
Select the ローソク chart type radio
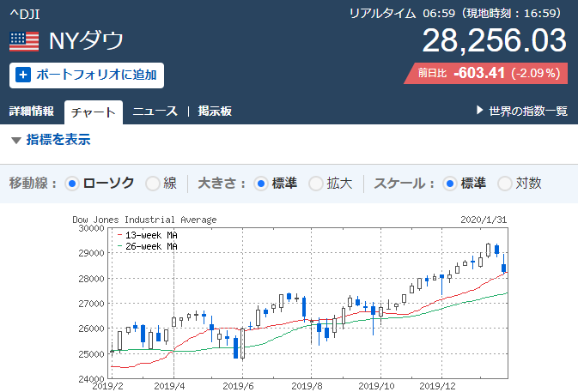[x=72, y=184]
